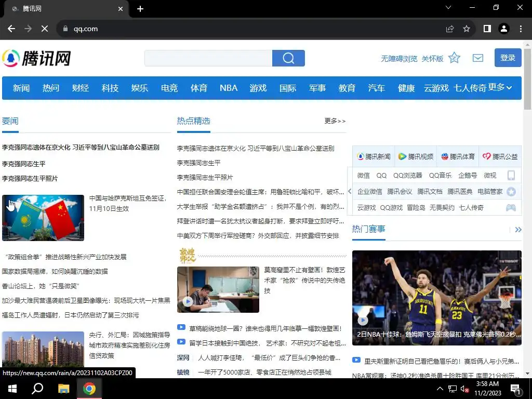The height and width of the screenshot is (399, 532).
Task: Open 中国与哈萨克斯坦互免签证 headline
Action: [x=128, y=203]
